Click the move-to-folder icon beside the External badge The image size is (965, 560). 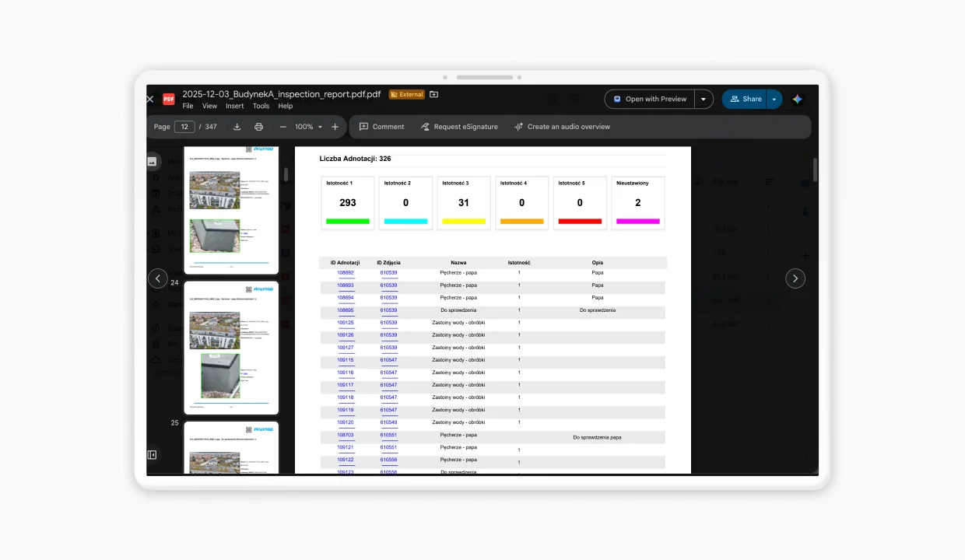coord(434,94)
